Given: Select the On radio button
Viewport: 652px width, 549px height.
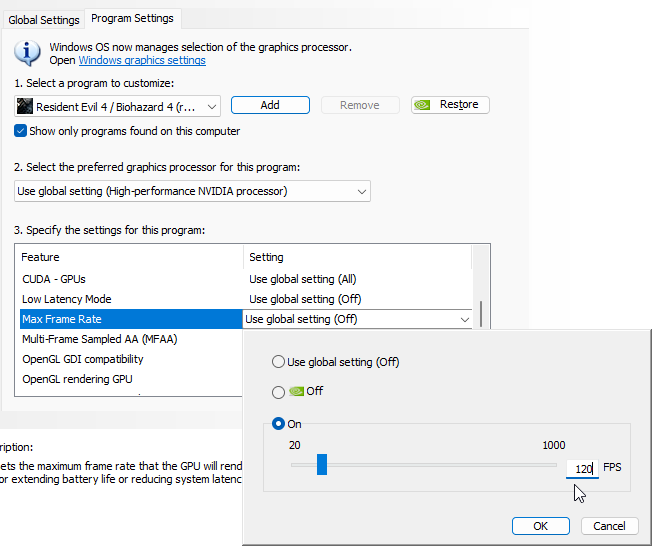Looking at the screenshot, I should pos(278,424).
